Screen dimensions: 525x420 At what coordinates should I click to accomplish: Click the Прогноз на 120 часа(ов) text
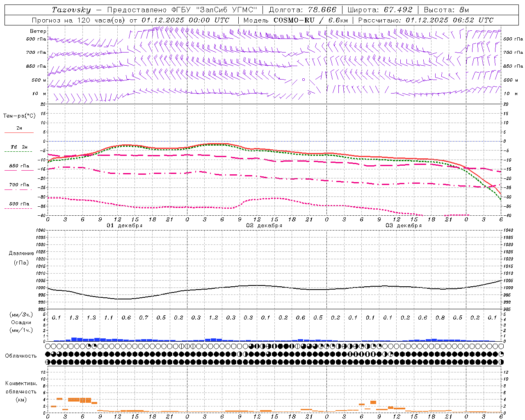[79, 20]
